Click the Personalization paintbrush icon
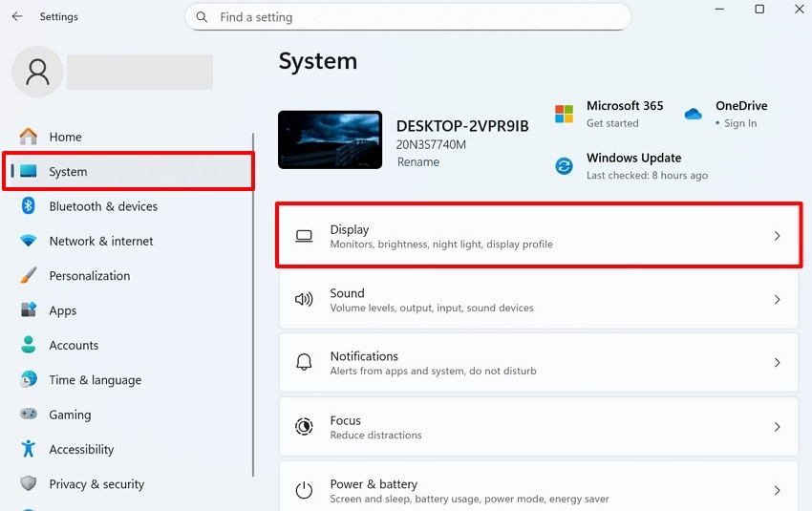 coord(29,276)
